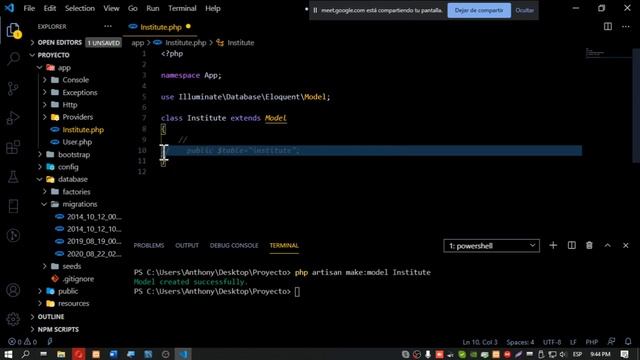Switch to the Problems tab

click(x=149, y=245)
